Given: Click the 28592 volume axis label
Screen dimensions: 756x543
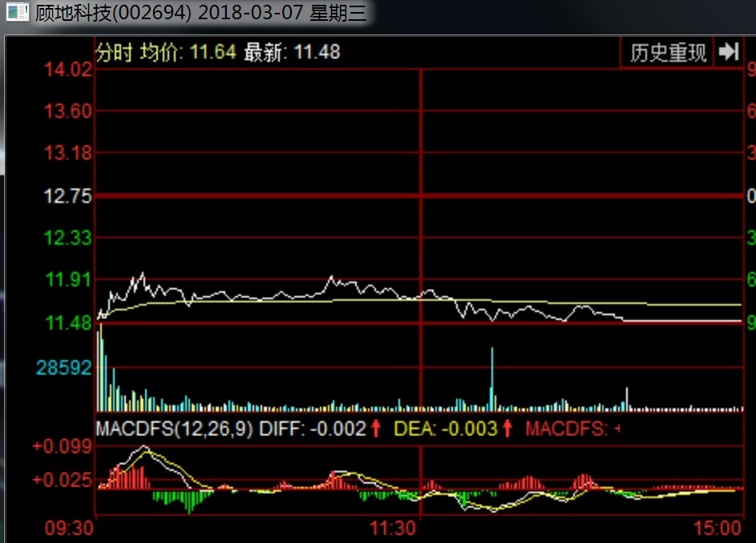Looking at the screenshot, I should click(x=64, y=367).
